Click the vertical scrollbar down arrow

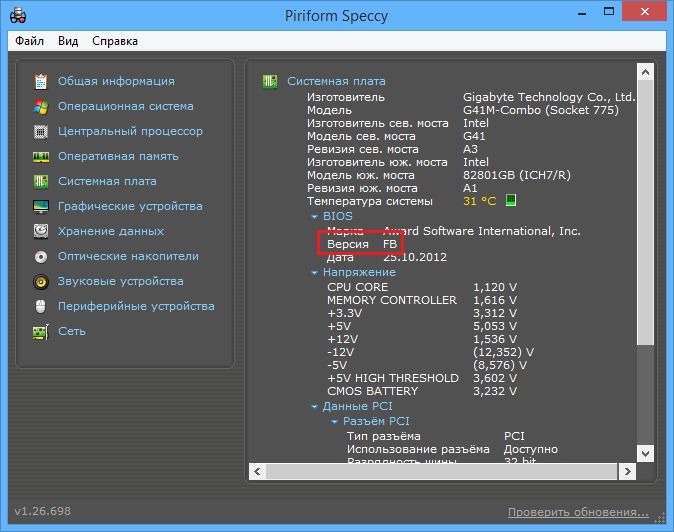(x=646, y=453)
